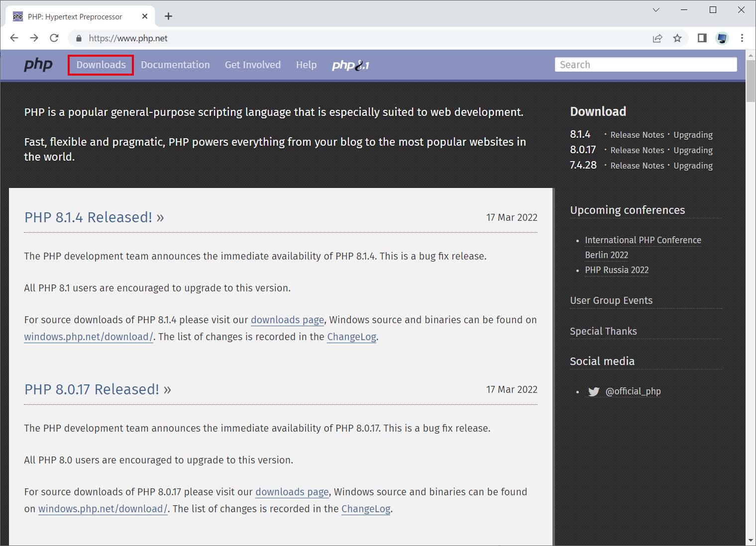This screenshot has width=756, height=546.
Task: Open the browser profile avatar
Action: tap(722, 38)
